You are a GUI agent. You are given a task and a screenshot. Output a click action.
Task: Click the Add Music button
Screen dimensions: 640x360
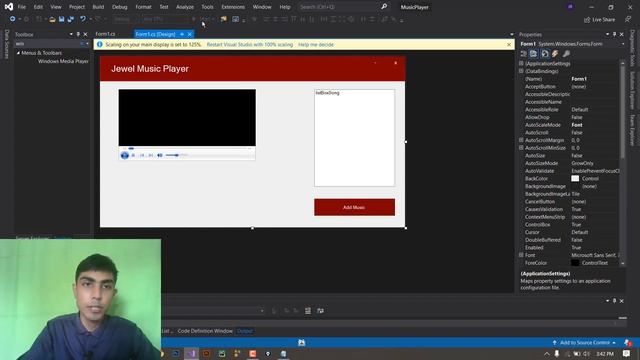pos(354,207)
